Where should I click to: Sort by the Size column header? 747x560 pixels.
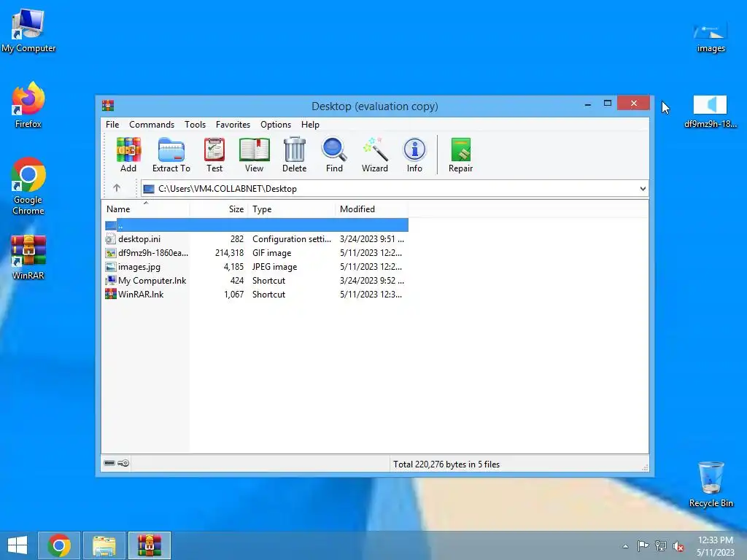coord(219,209)
